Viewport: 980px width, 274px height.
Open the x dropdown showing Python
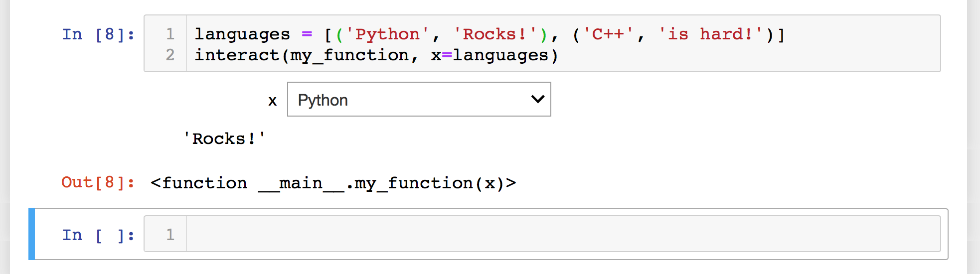pyautogui.click(x=419, y=99)
